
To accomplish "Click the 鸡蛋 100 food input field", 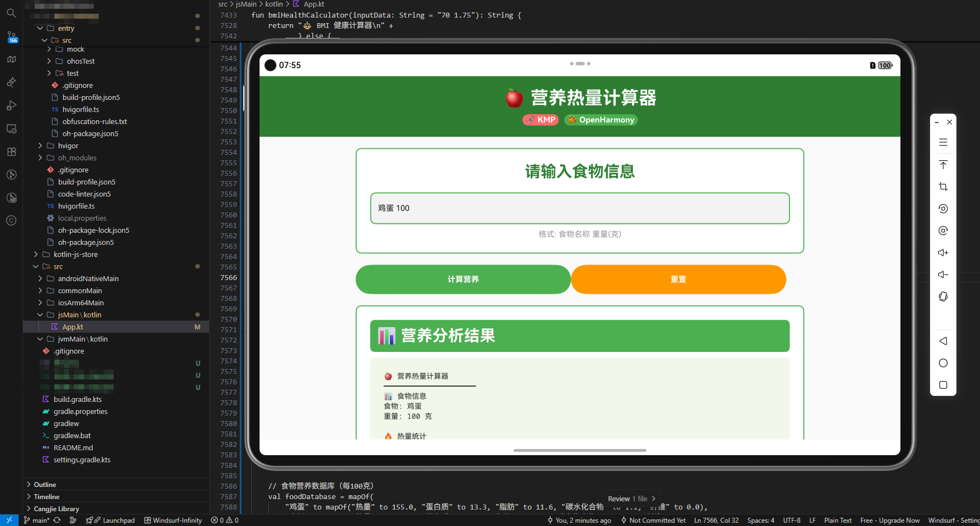I will click(x=579, y=208).
